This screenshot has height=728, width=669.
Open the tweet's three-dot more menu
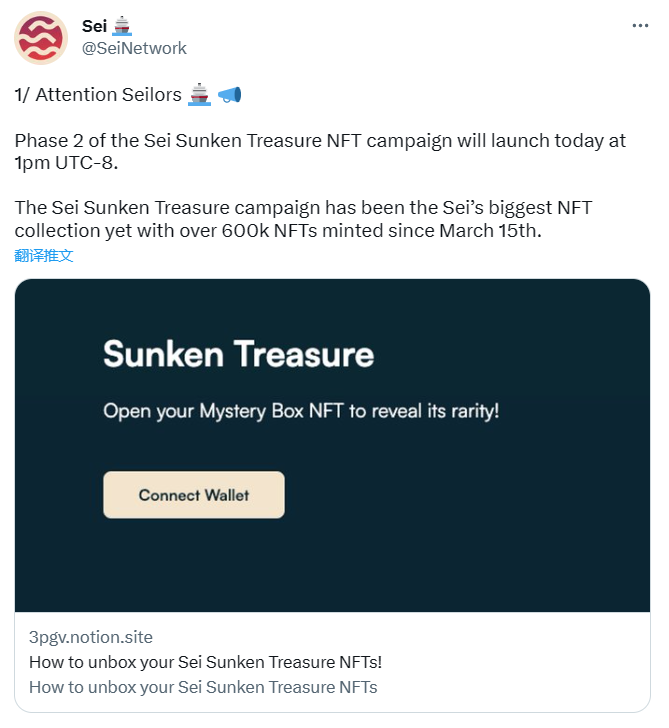640,26
